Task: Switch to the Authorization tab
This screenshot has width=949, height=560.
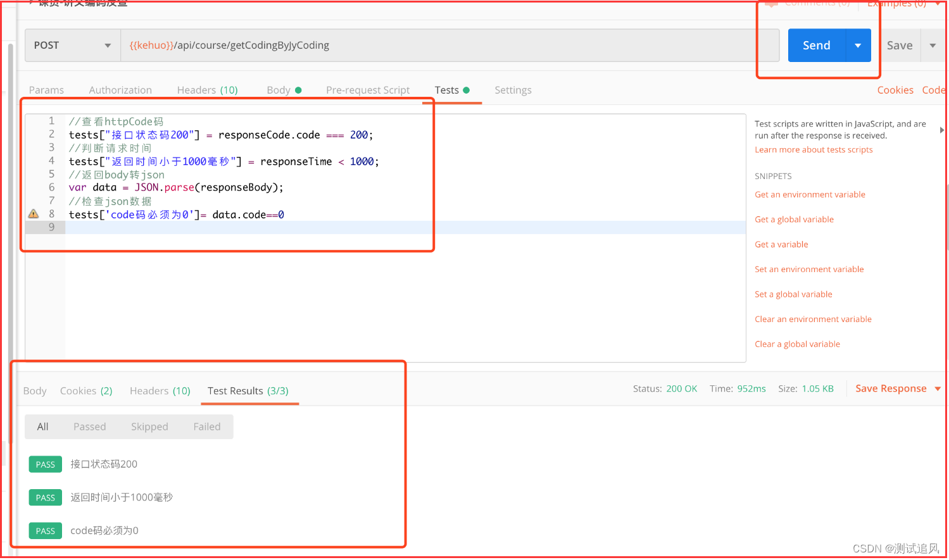Action: [x=120, y=90]
